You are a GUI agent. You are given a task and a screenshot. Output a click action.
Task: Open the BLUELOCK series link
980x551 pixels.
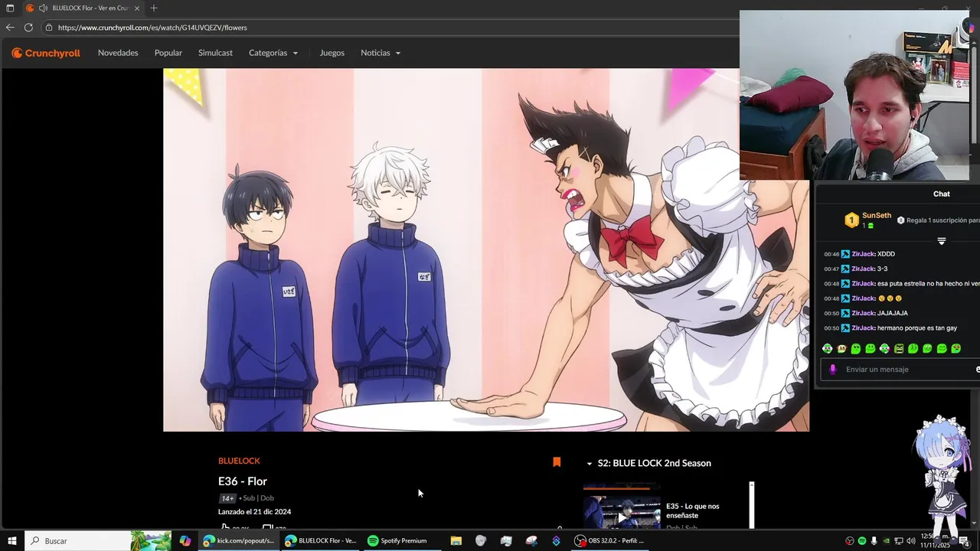[x=239, y=461]
